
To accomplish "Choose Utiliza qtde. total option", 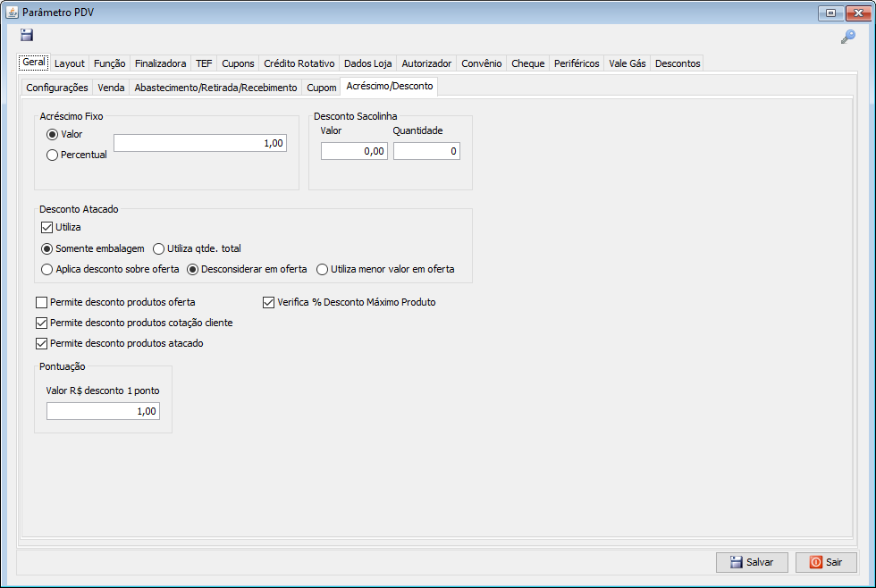I will click(x=159, y=248).
